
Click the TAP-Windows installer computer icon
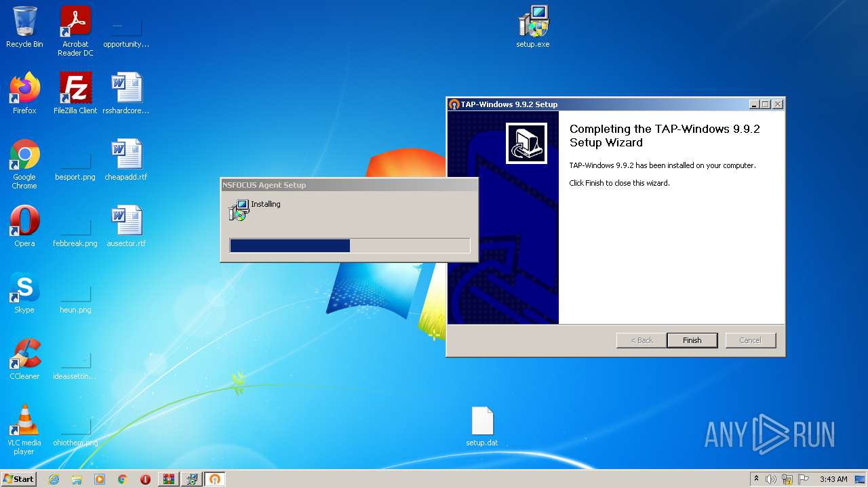point(526,143)
